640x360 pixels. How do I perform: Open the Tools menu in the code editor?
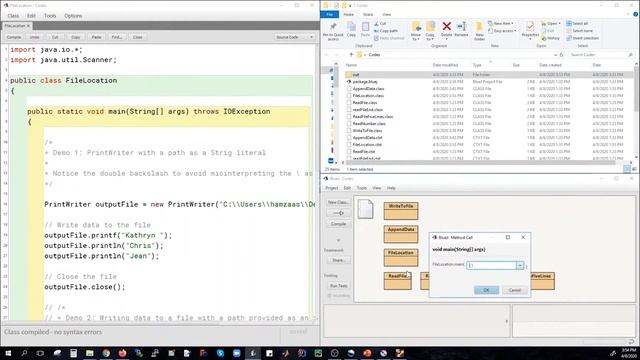50,16
